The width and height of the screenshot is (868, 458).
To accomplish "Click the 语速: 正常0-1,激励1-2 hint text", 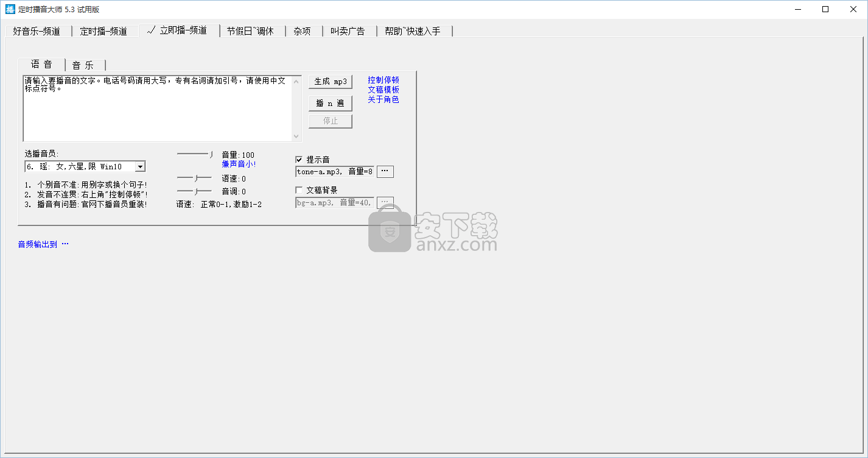I will 219,204.
